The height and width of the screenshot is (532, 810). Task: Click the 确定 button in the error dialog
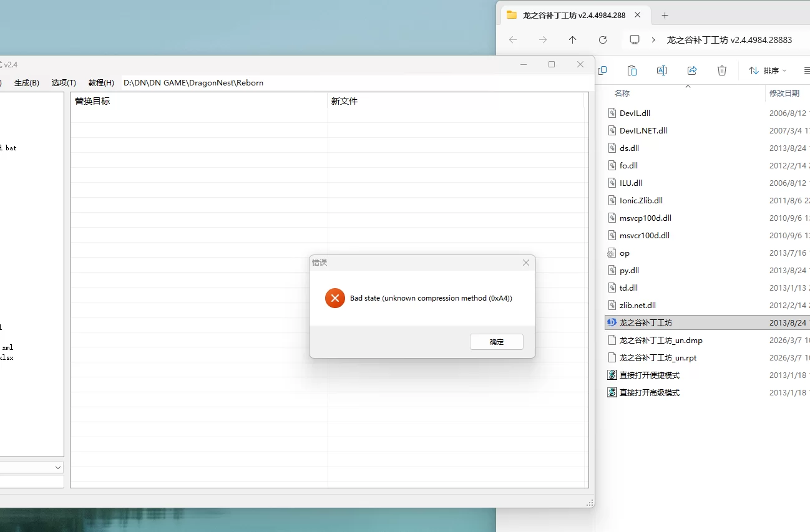click(x=497, y=342)
